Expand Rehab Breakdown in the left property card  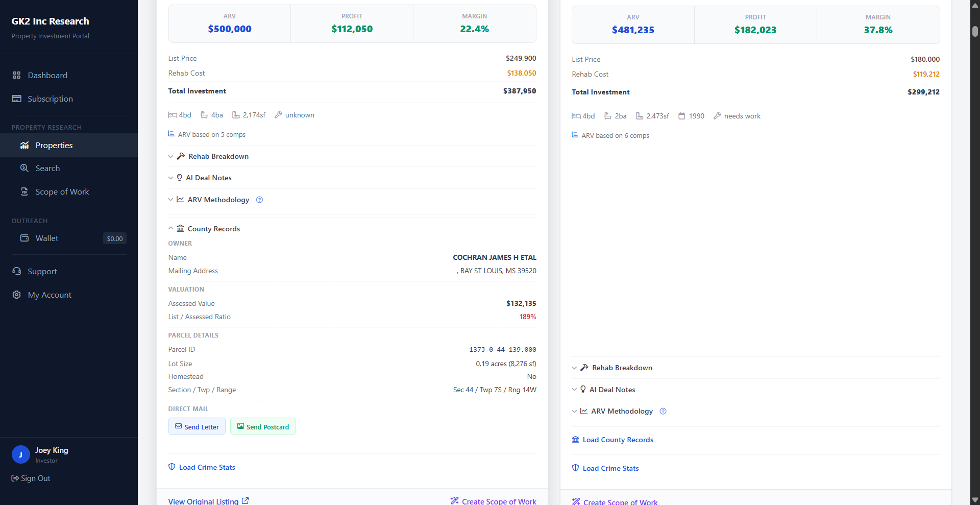tap(218, 156)
